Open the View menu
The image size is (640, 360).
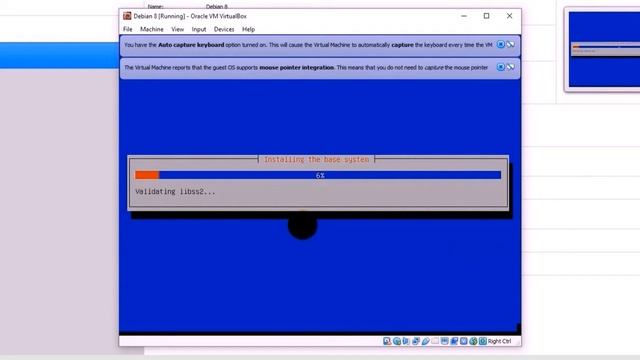[x=178, y=29]
